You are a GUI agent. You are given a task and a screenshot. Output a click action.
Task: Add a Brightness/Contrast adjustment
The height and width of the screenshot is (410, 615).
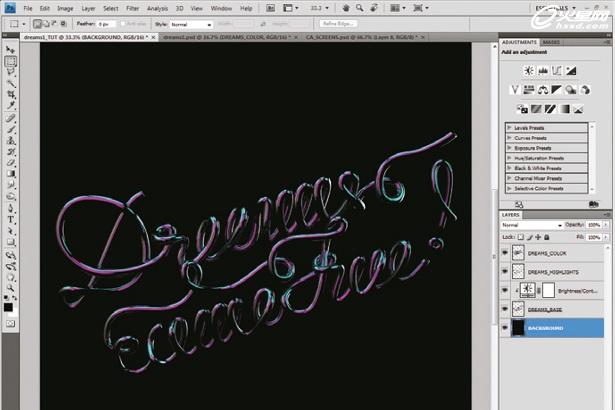(529, 71)
